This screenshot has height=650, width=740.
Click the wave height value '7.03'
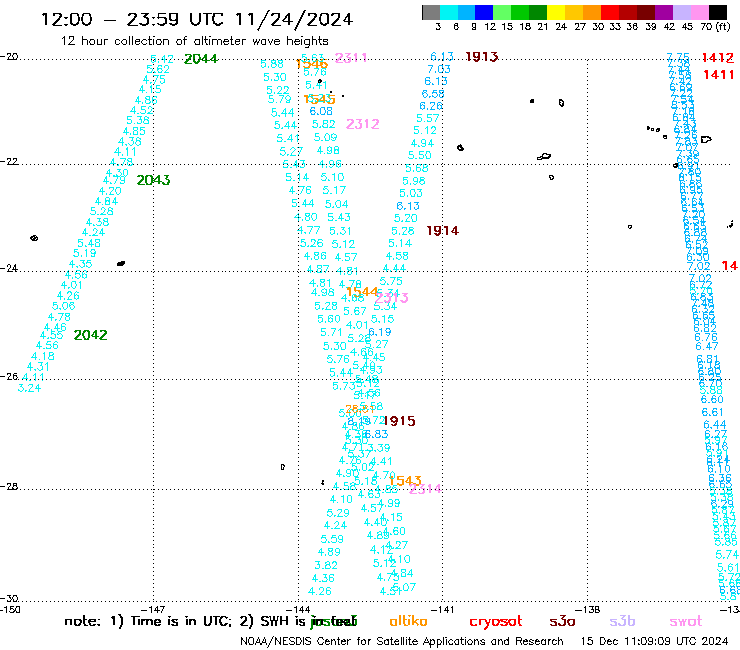(439, 69)
